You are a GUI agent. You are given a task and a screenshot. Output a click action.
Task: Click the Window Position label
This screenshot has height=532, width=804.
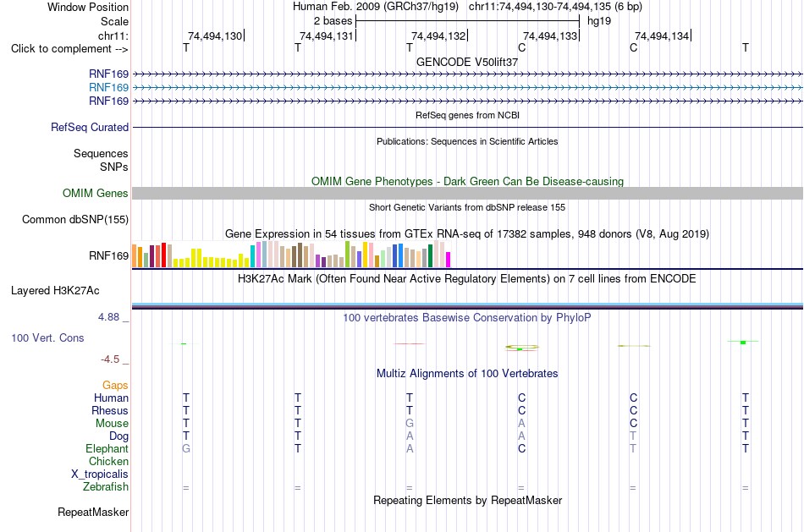(x=88, y=7)
